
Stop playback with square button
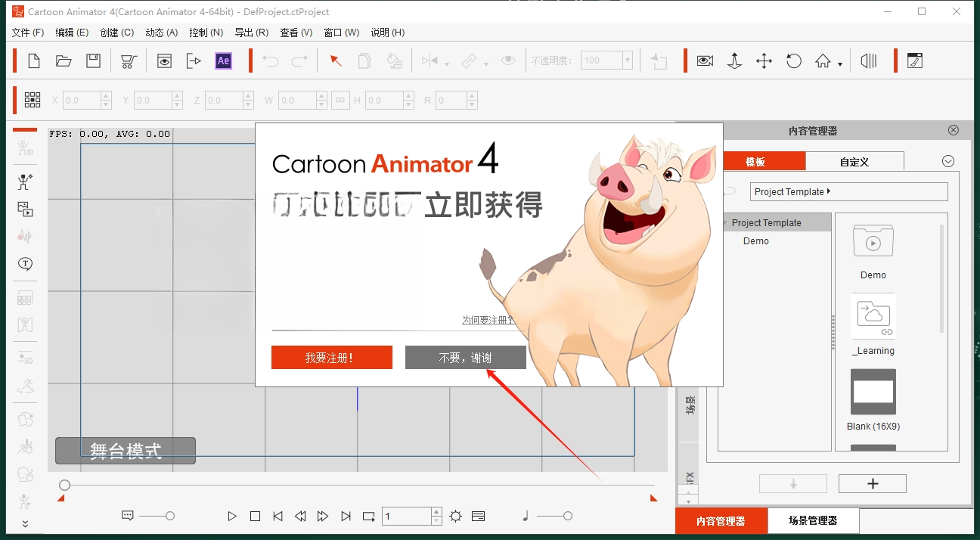pos(255,516)
